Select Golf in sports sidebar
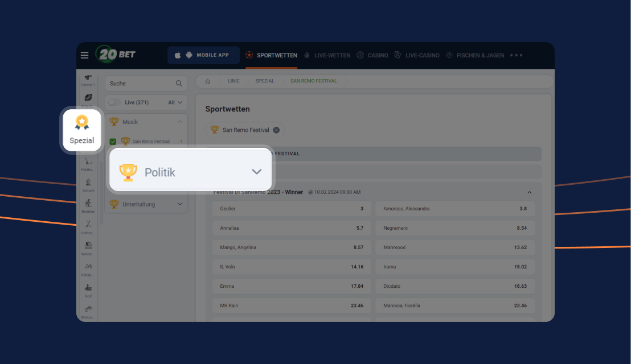Screen dimensions: 631x364 tap(88, 291)
